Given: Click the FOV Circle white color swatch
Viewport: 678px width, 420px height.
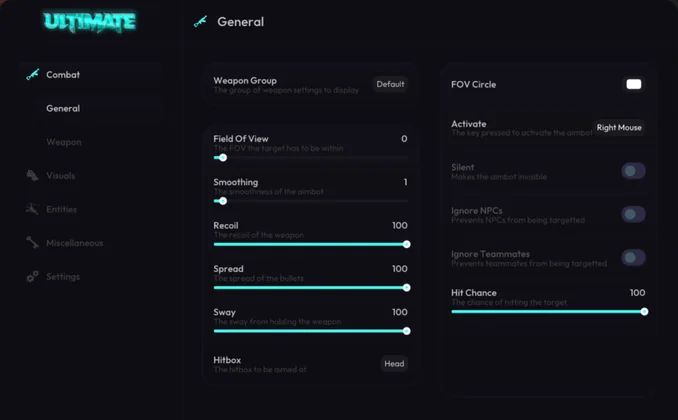Looking at the screenshot, I should [x=634, y=84].
